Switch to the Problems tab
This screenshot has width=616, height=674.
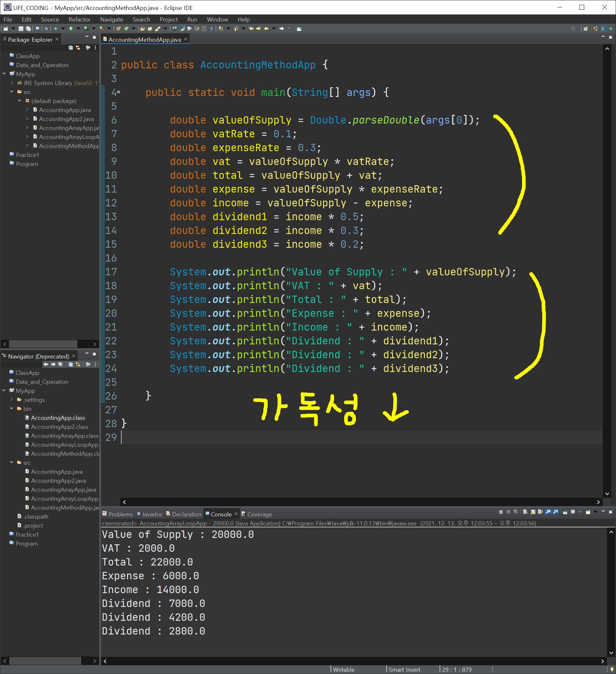120,514
